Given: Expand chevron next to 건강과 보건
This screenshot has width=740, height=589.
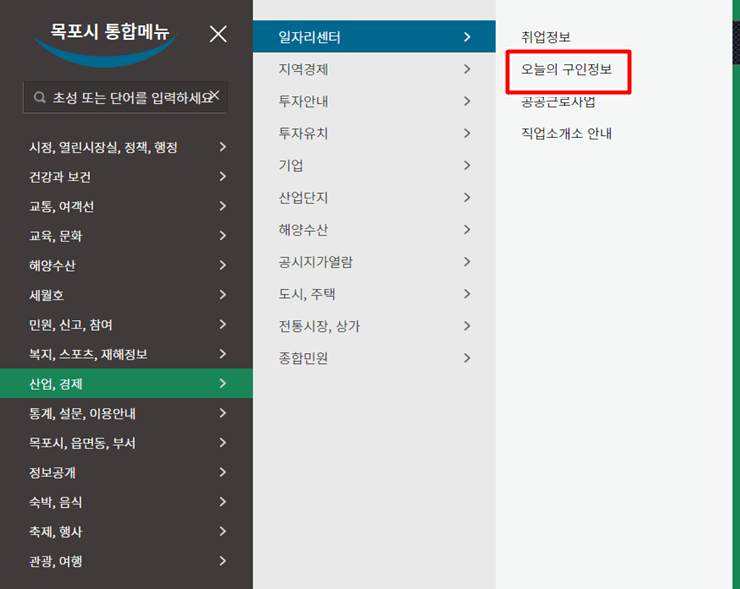Looking at the screenshot, I should (223, 177).
